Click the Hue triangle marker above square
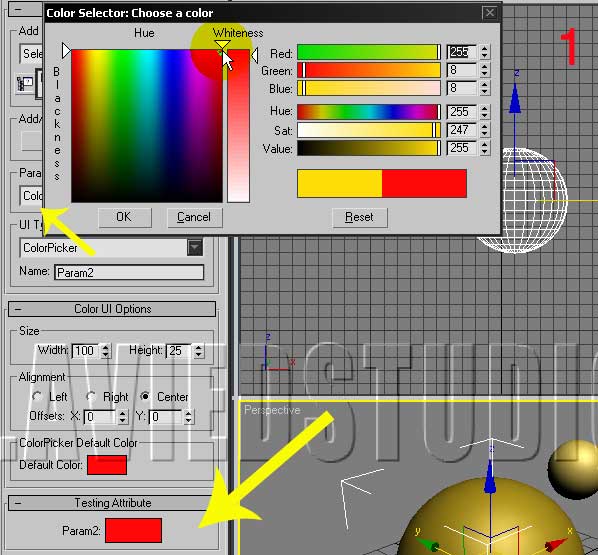This screenshot has width=598, height=555. pos(222,45)
